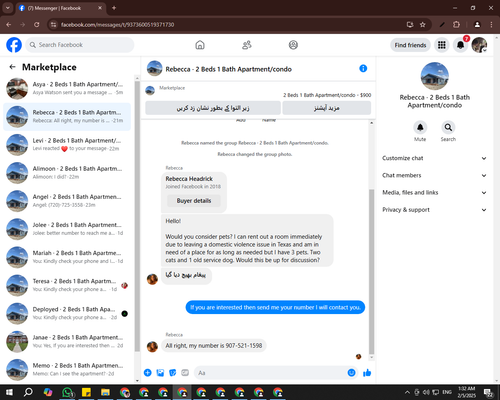The width and height of the screenshot is (500, 400).
Task: Open conversation information icon in chat header
Action: 363,68
